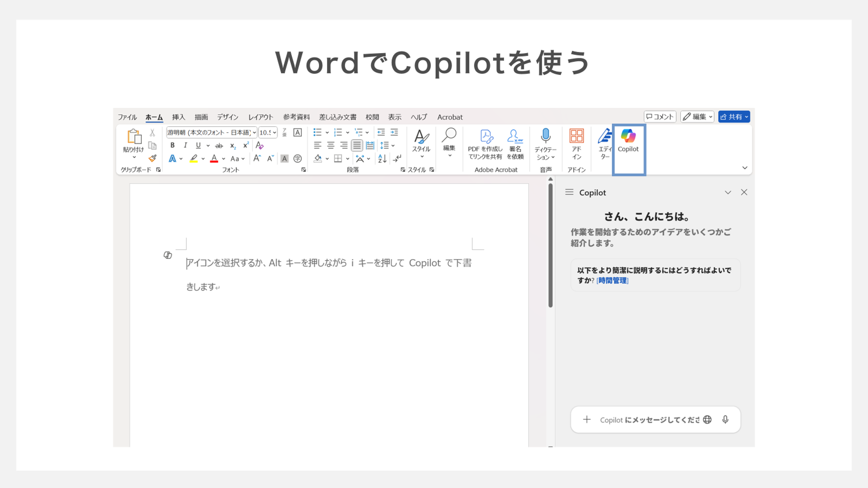
Task: Decrease paragraph indent
Action: coord(381,132)
